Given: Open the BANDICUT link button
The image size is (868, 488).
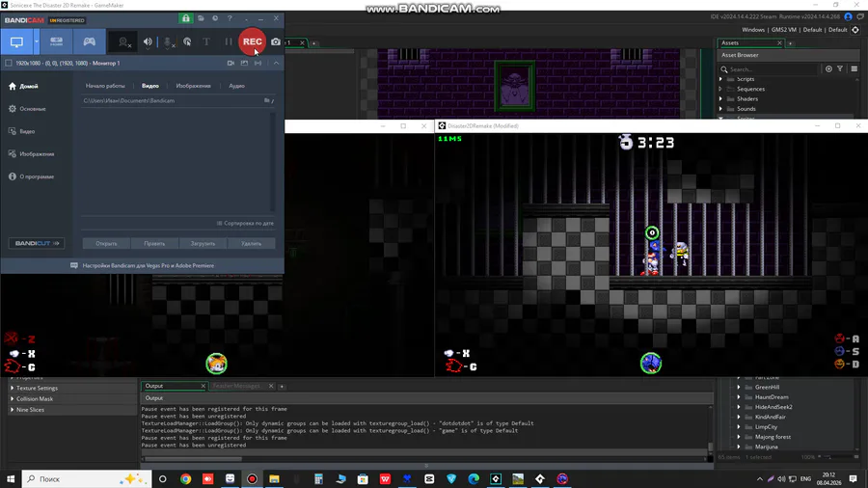Looking at the screenshot, I should coord(37,243).
